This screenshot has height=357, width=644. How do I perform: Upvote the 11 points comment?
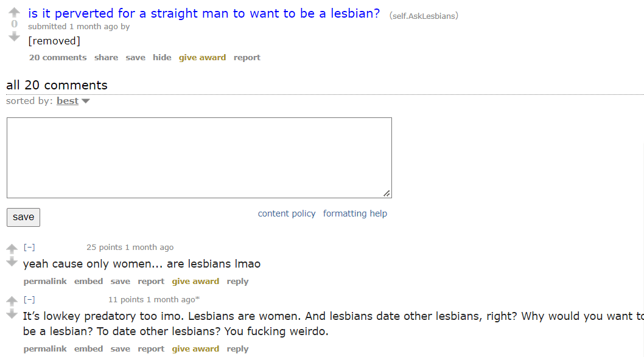tap(12, 301)
